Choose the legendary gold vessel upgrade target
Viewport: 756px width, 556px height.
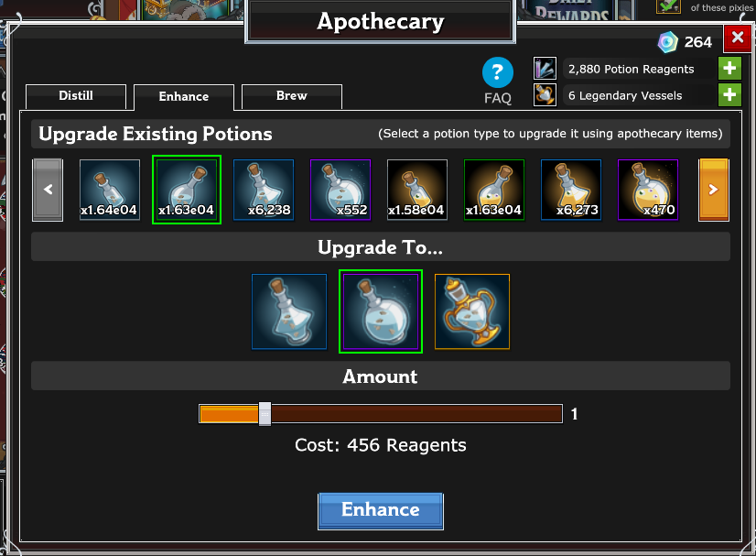472,311
